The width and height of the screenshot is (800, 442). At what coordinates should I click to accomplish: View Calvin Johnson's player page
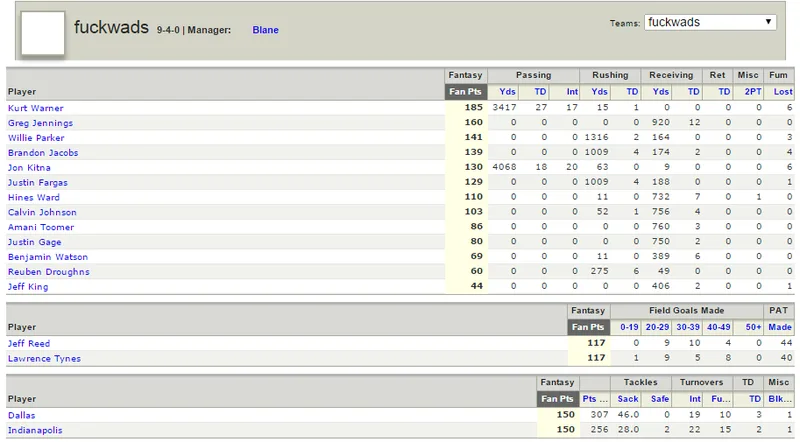point(42,212)
